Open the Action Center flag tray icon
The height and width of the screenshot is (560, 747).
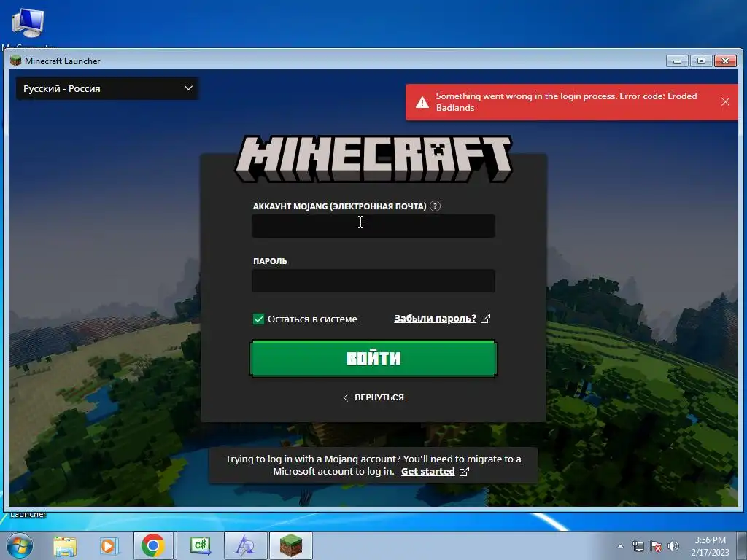(x=656, y=546)
